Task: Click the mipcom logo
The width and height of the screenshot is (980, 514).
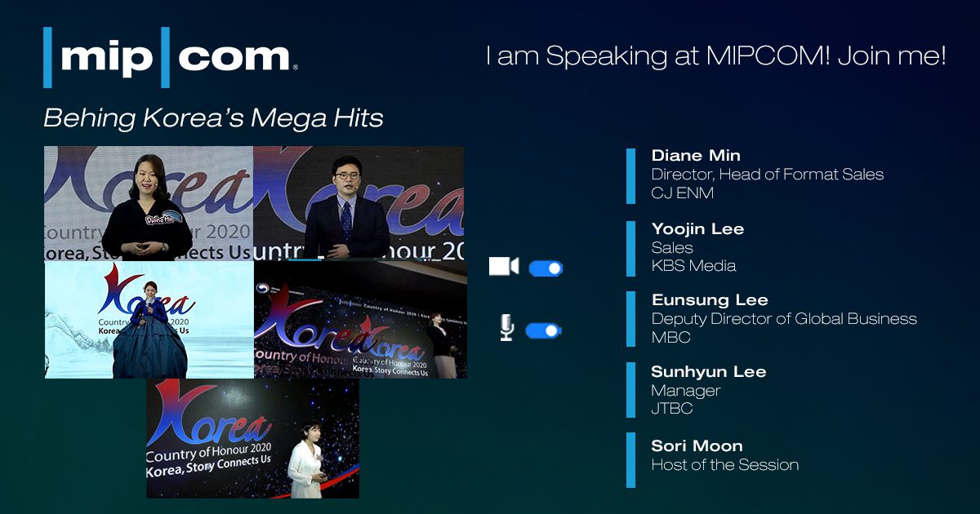Action: tap(171, 57)
